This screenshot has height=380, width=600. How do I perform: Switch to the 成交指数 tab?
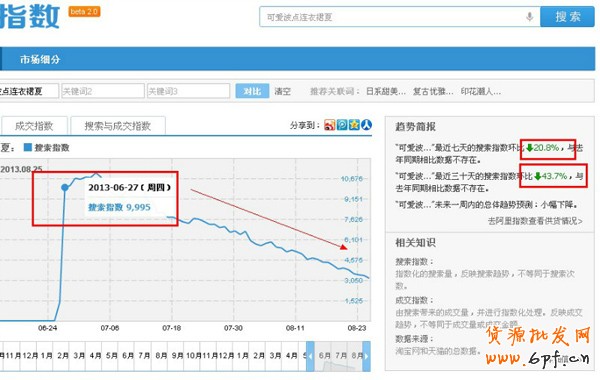34,126
